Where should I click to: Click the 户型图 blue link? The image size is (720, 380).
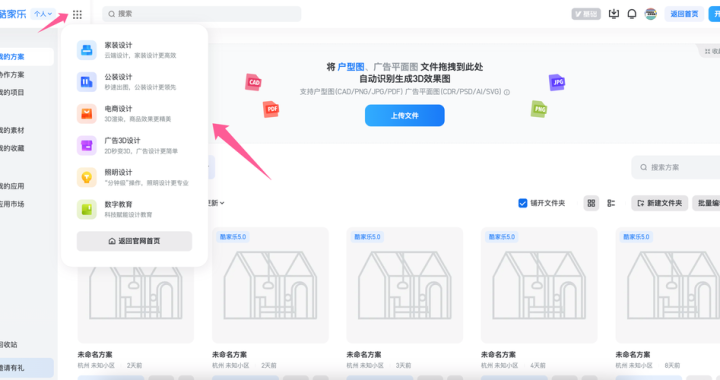[x=351, y=67]
